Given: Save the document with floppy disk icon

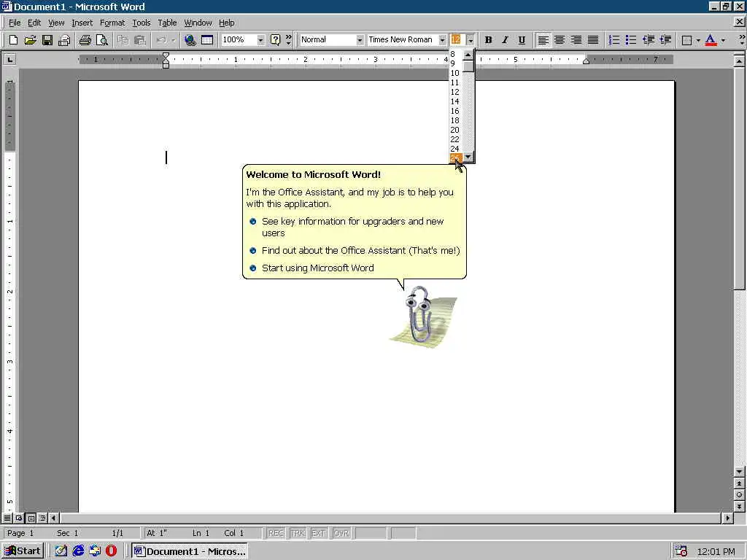Looking at the screenshot, I should click(x=47, y=40).
